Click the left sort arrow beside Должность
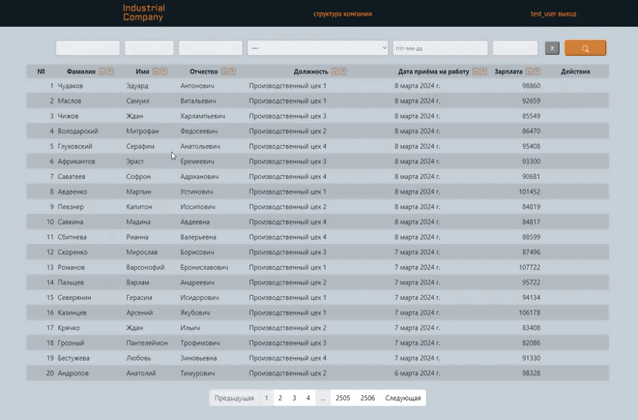 coord(334,71)
